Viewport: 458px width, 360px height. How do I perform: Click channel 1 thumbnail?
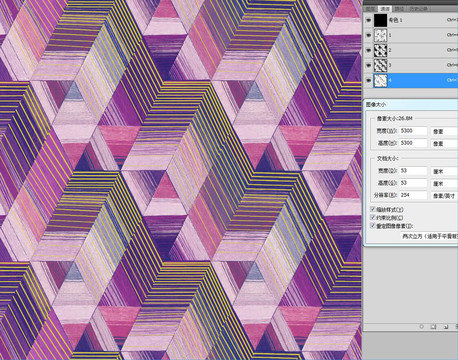click(380, 35)
